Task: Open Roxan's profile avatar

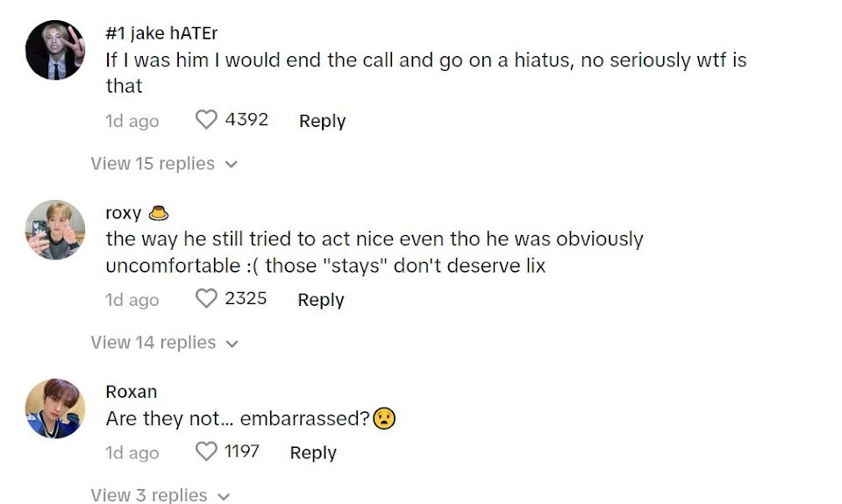Action: click(x=55, y=408)
